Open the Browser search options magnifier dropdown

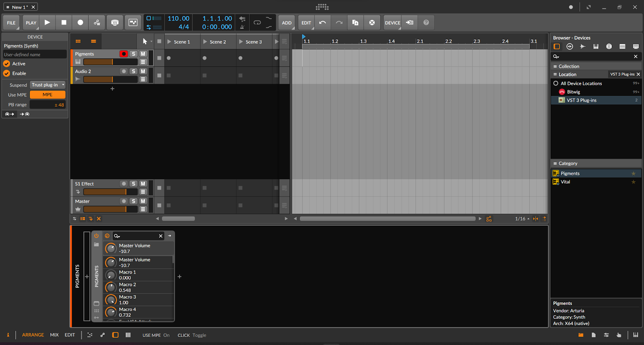[x=556, y=56]
